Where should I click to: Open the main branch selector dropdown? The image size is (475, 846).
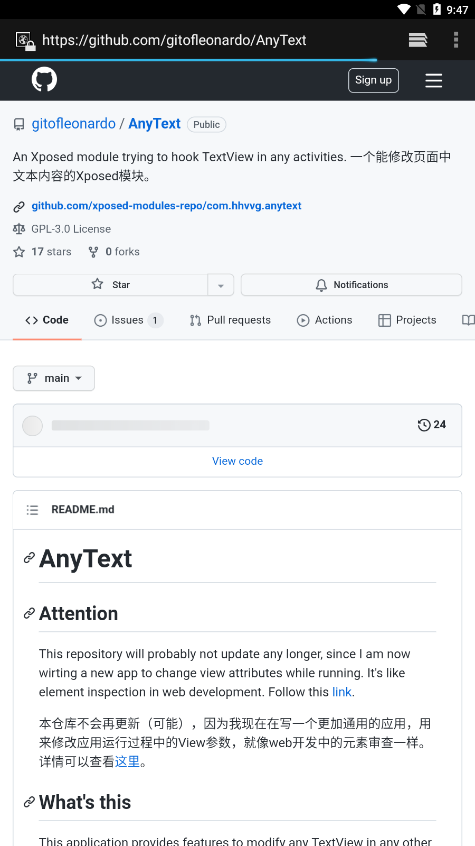(x=54, y=378)
